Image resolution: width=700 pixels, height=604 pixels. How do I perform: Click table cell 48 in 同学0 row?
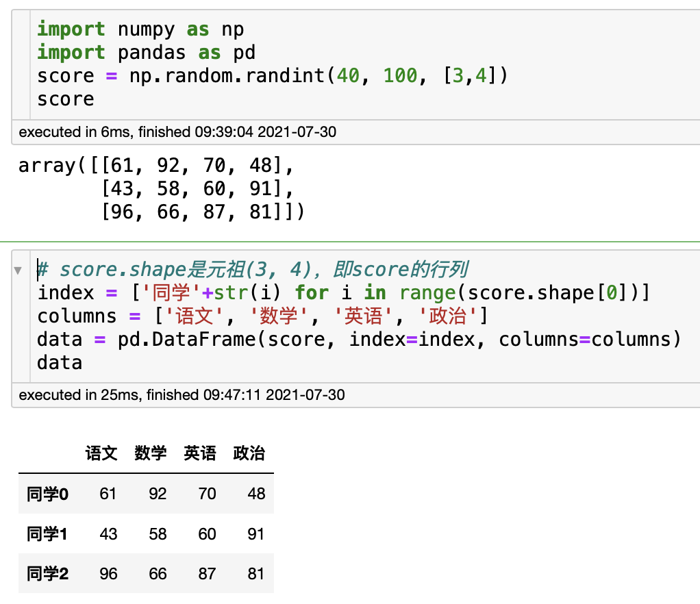(256, 494)
